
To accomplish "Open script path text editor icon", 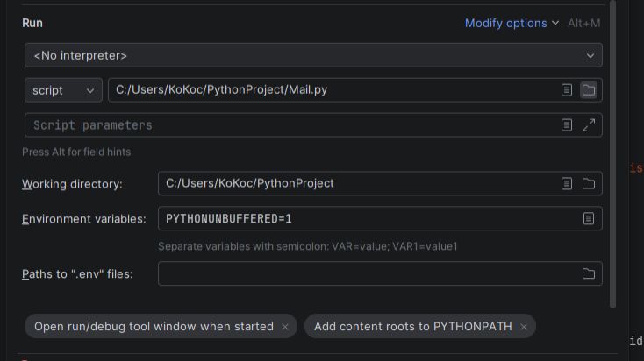I will coord(567,90).
